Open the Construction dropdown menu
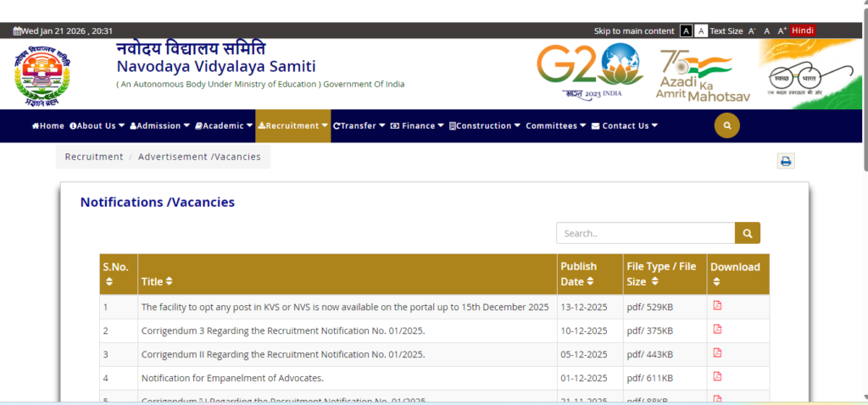 (485, 125)
